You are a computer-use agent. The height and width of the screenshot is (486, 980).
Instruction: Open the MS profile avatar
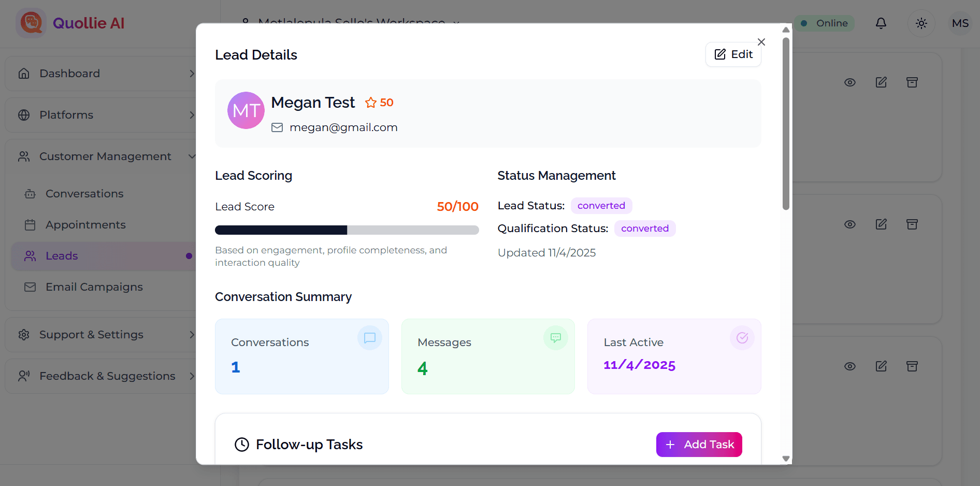[960, 23]
